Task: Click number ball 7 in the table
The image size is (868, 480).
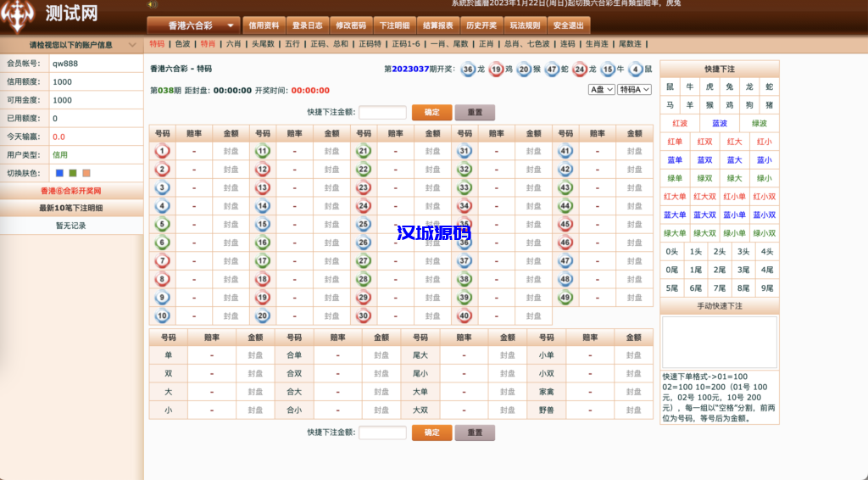Action: pos(162,260)
